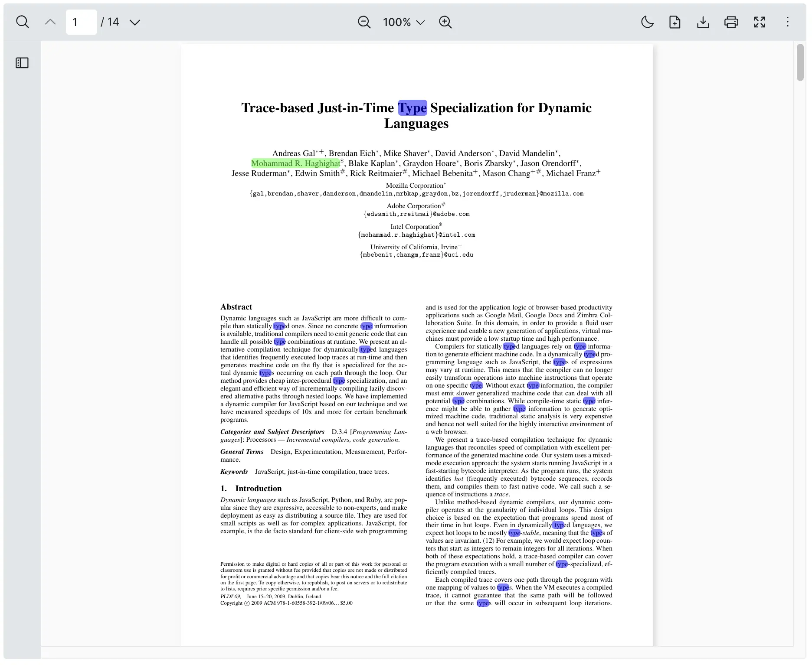Screen dimensions: 812x665
Task: Open a new document with the add-file icon
Action: tap(674, 22)
